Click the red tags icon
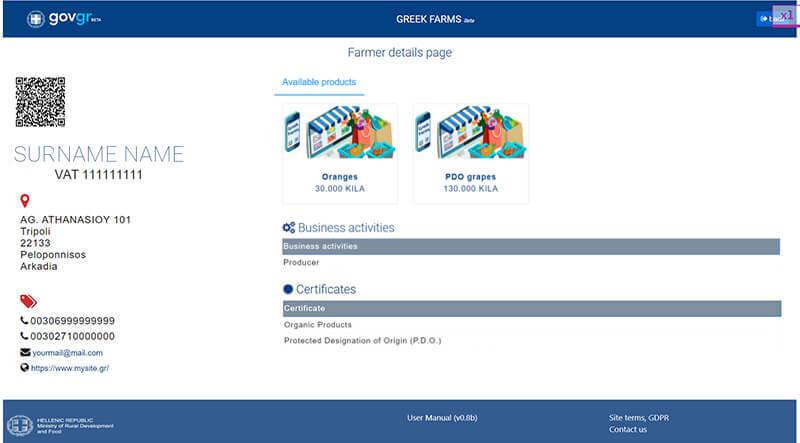Screen dimensions: 800x443 point(28,301)
